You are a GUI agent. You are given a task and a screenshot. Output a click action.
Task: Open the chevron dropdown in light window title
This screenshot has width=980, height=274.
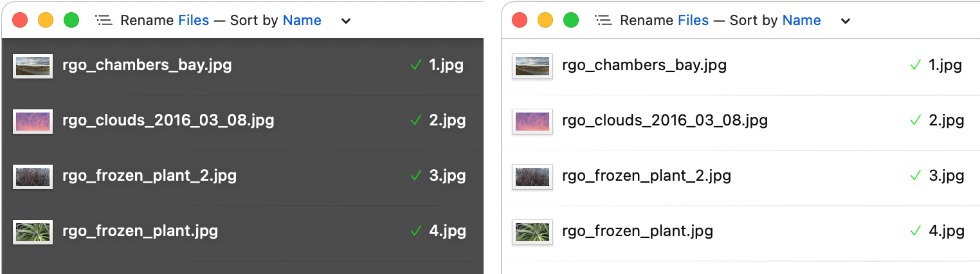coord(846,21)
